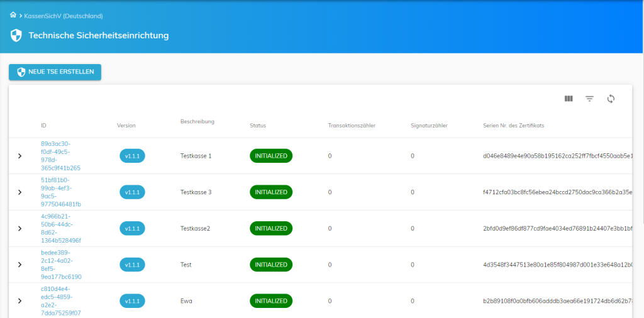Expand the row described as Test

(x=19, y=265)
